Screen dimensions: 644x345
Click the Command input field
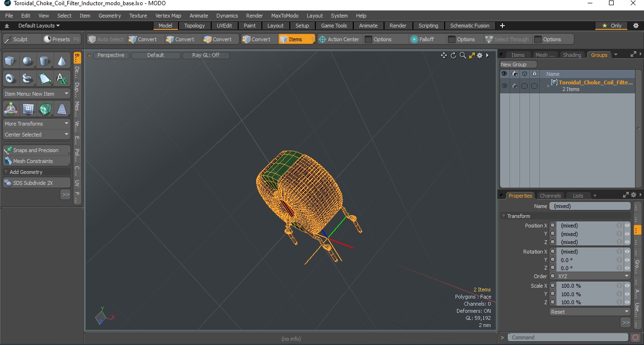569,337
